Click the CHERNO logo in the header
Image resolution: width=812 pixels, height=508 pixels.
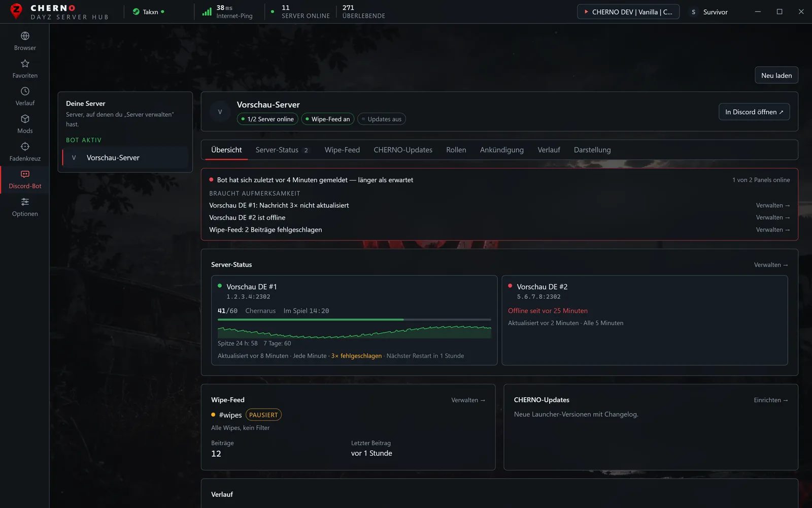tap(59, 12)
